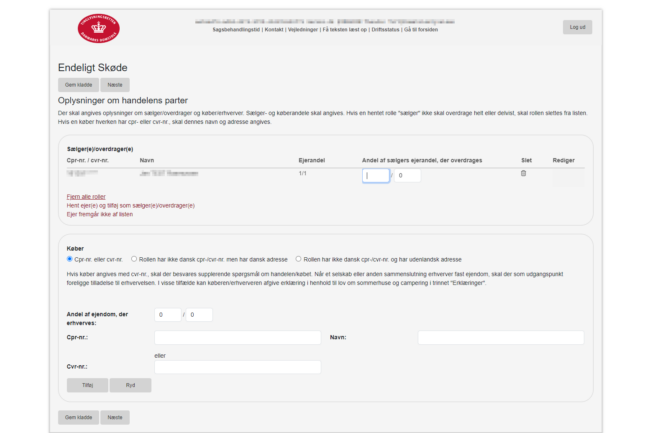Screen dimensions: 650x433
Task: Click 'Hent ejer(e) og tilføj som sælger' link
Action: click(129, 205)
